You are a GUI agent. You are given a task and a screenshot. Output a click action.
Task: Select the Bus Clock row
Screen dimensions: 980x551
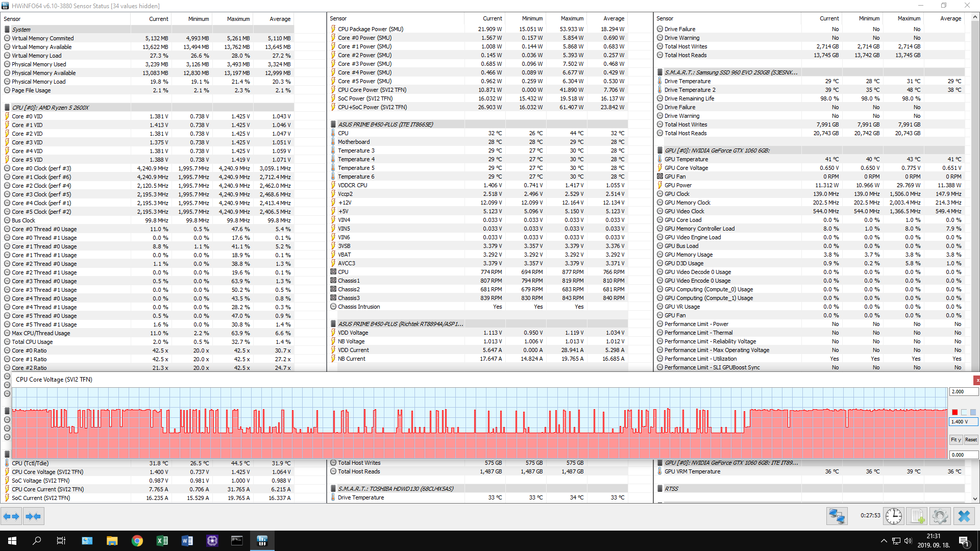pyautogui.click(x=147, y=220)
